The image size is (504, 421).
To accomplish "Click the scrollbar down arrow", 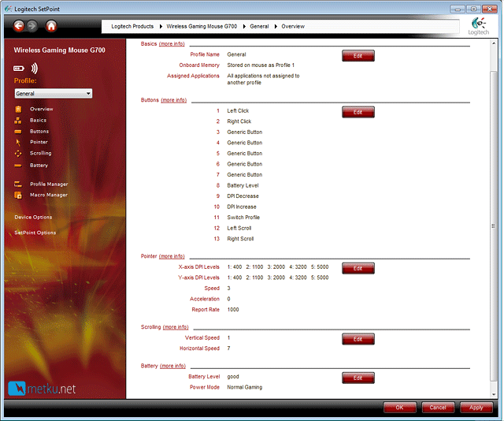I will click(x=494, y=395).
